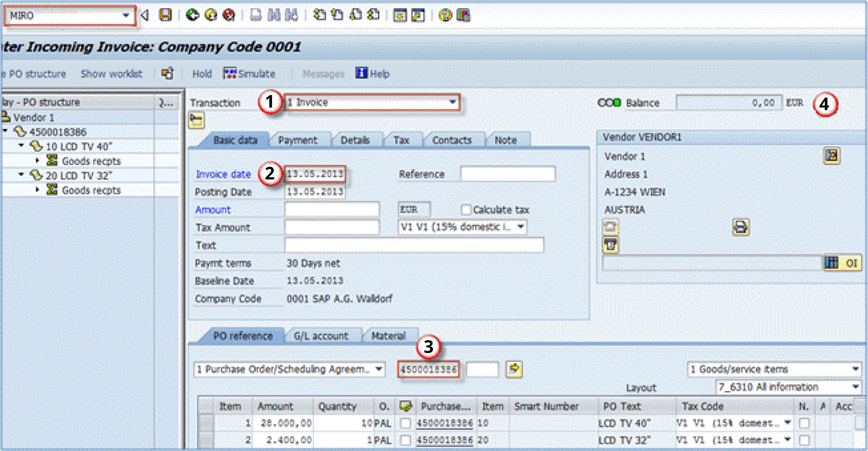
Task: Select Vendor 1 node in PO structure tree
Action: click(34, 117)
